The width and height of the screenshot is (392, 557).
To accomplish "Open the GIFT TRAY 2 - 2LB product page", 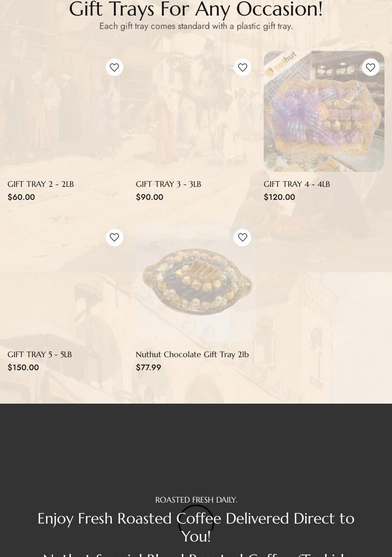I will (x=40, y=184).
